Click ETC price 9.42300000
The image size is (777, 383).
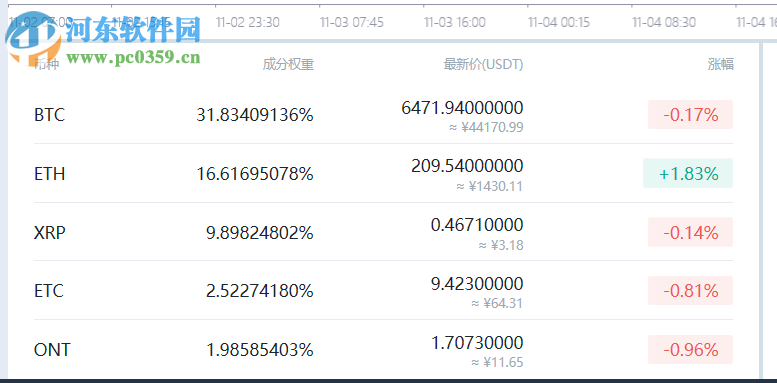click(477, 283)
